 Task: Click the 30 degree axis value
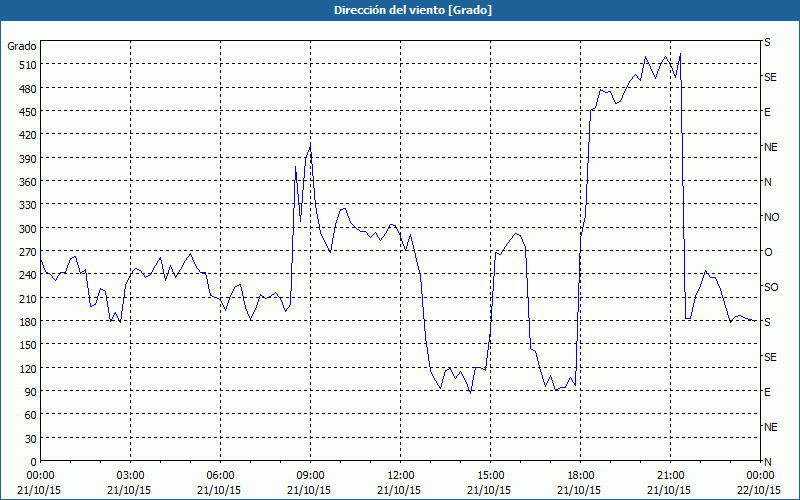click(x=31, y=439)
